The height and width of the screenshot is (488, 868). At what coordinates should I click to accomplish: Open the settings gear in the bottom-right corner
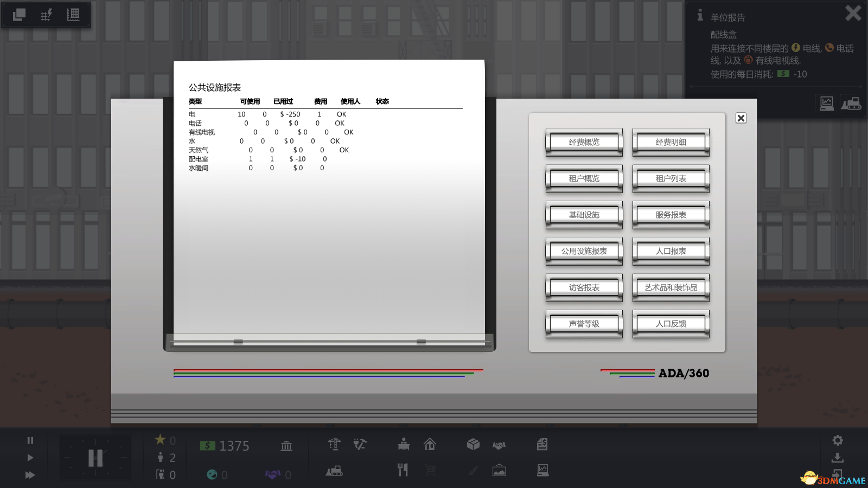click(838, 440)
